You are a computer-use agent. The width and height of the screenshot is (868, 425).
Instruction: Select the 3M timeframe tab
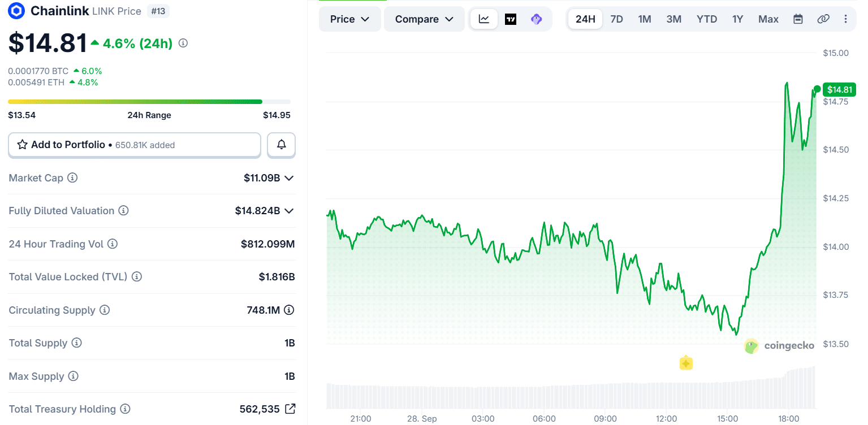[x=673, y=19]
